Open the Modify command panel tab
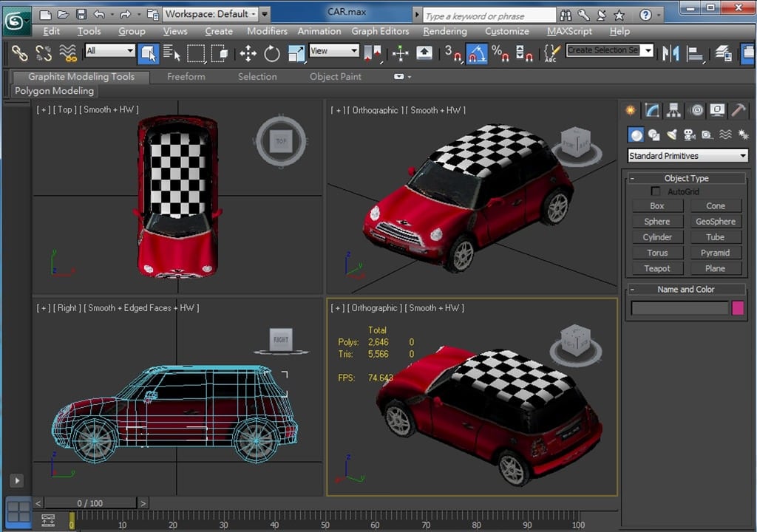 tap(652, 110)
